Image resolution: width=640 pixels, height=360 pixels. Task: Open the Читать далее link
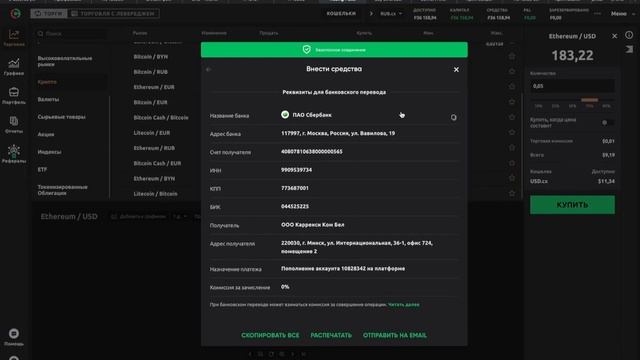click(404, 304)
